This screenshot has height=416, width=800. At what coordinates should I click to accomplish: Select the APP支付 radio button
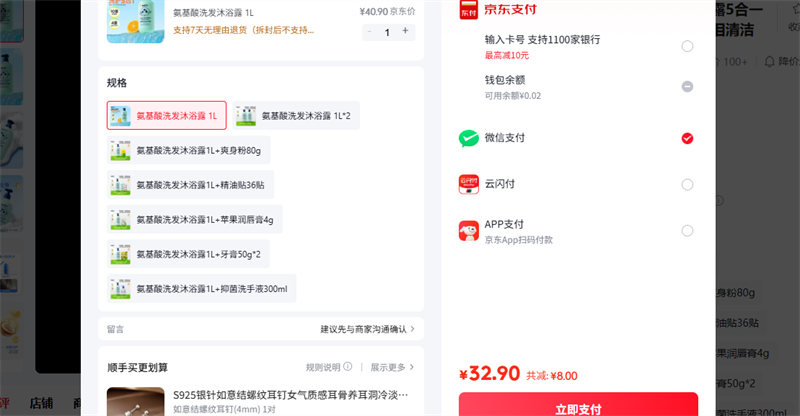(687, 231)
